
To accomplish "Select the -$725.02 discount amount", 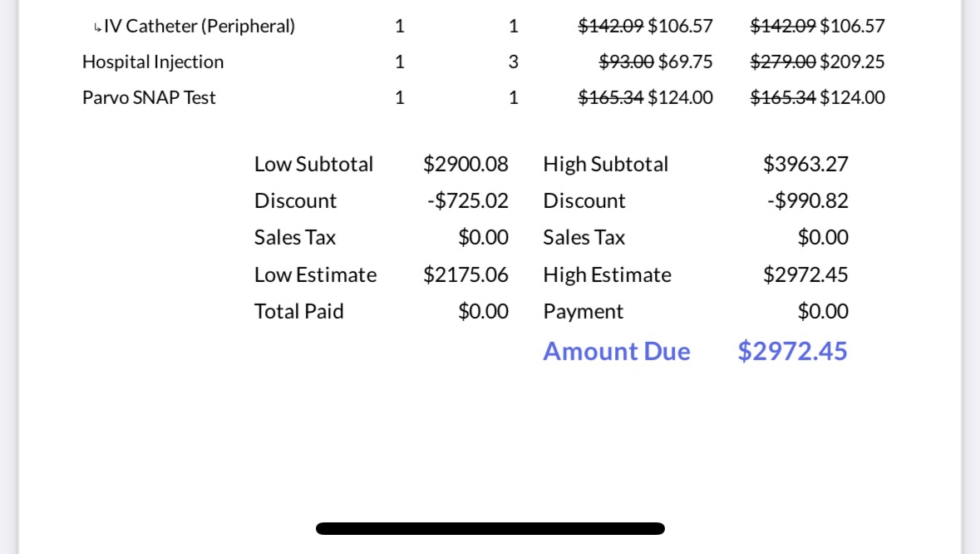I will coord(467,201).
